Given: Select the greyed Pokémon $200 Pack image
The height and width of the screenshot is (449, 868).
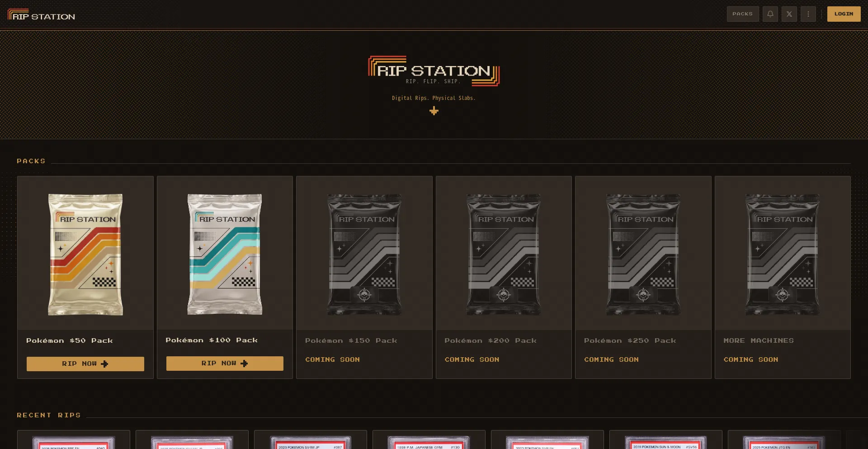Looking at the screenshot, I should click(x=504, y=255).
